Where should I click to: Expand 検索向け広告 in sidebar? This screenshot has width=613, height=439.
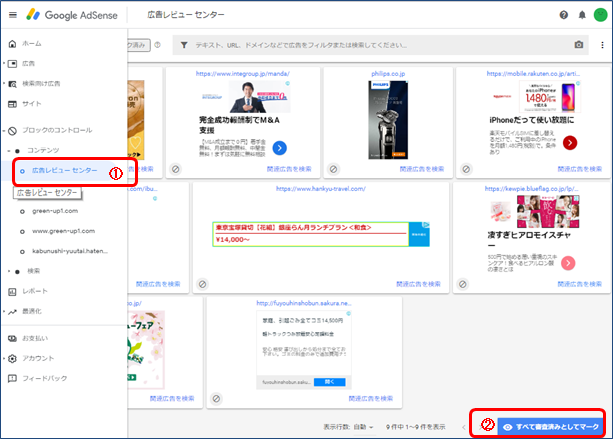[x=4, y=84]
